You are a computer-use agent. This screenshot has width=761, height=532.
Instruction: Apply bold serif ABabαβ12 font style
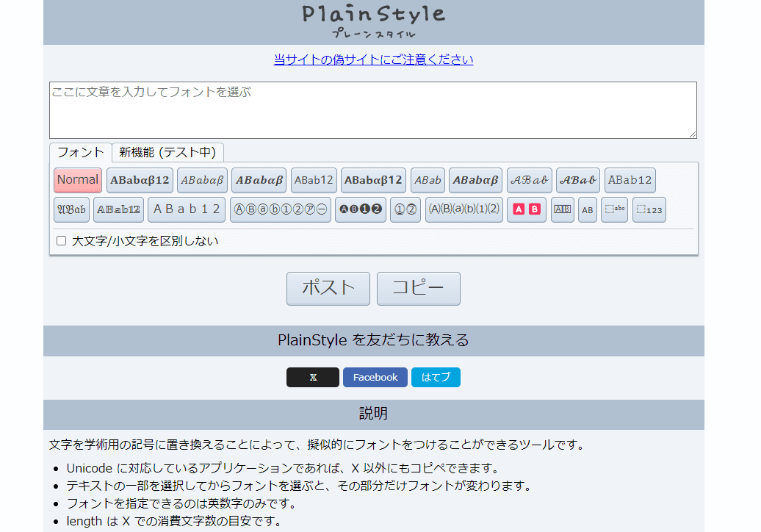[140, 180]
